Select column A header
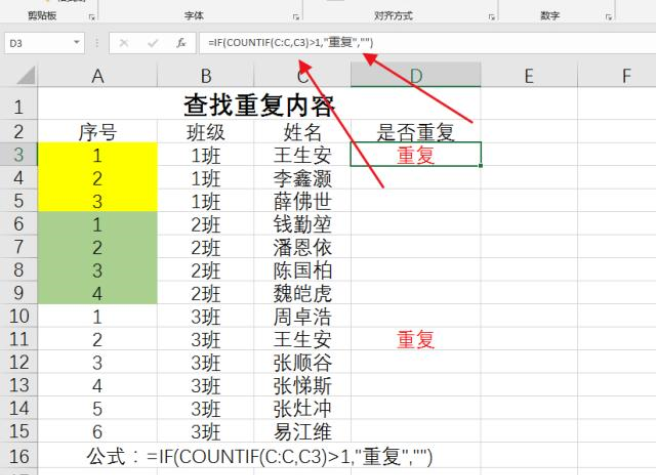 click(97, 76)
